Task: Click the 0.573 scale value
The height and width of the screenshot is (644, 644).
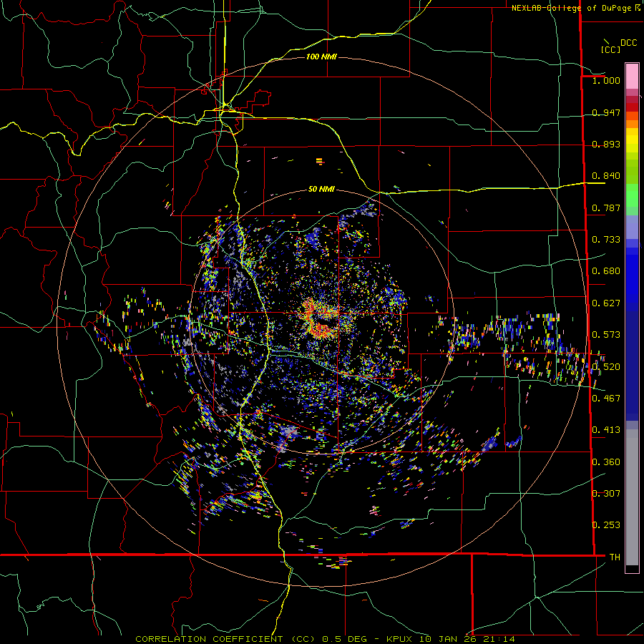Action: click(x=606, y=335)
